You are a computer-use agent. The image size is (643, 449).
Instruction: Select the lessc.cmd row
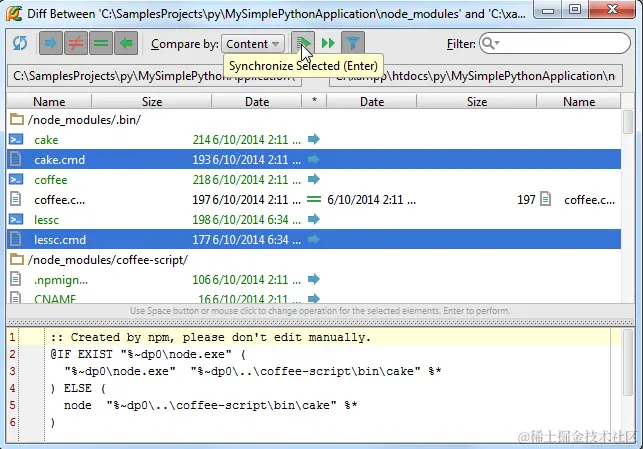point(314,239)
